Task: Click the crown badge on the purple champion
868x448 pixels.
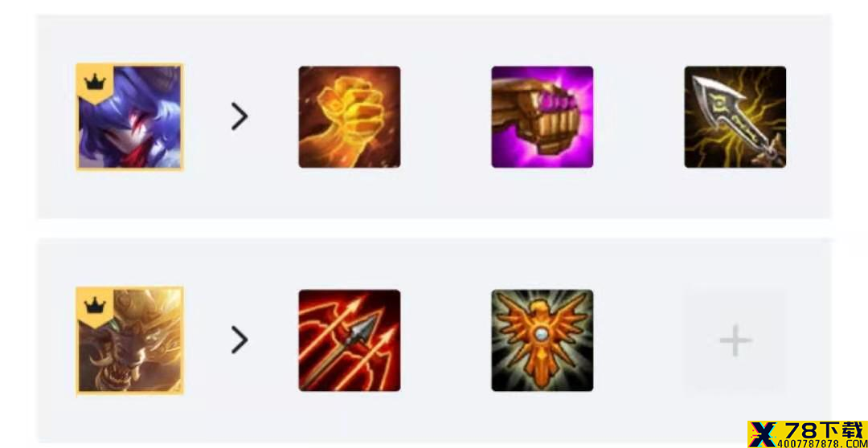Action: (x=95, y=83)
